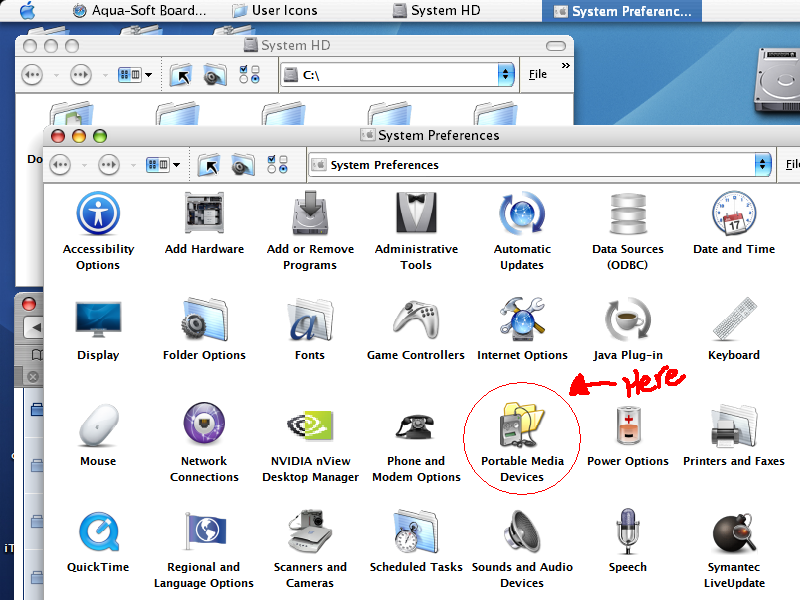
Task: Click toolbar toggle pill in System HD title bar
Action: (556, 46)
